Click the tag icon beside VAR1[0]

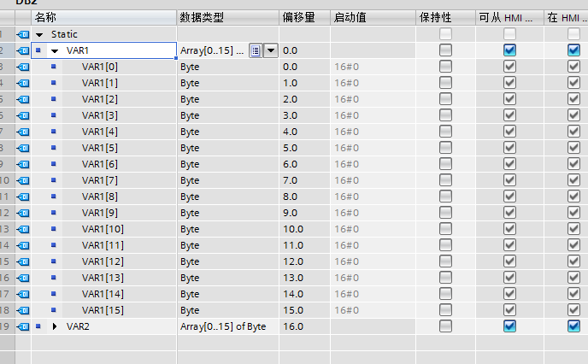[x=23, y=67]
